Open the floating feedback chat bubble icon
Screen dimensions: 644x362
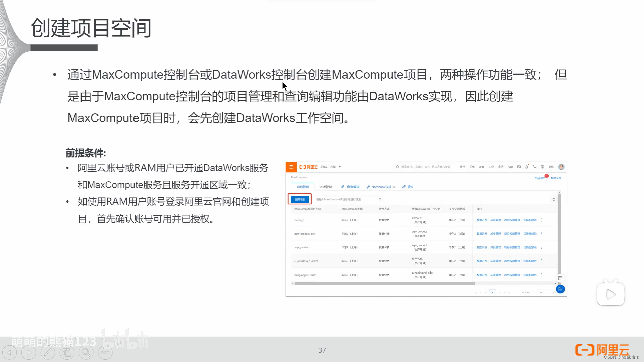click(560, 278)
